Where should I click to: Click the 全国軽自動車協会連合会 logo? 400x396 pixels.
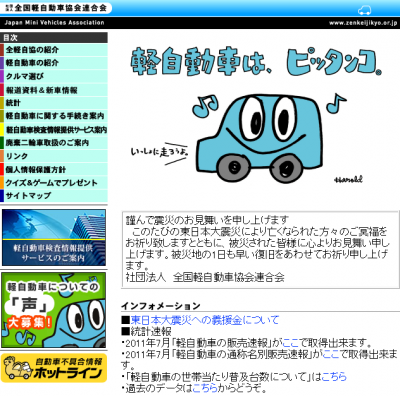click(55, 7)
